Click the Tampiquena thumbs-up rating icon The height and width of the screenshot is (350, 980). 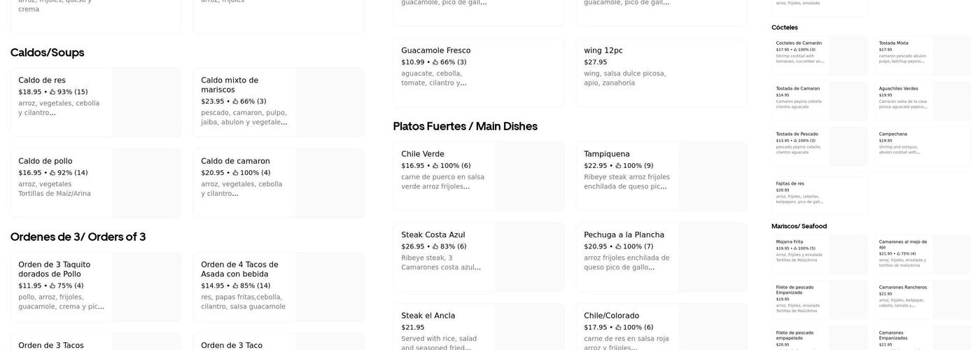click(x=618, y=166)
